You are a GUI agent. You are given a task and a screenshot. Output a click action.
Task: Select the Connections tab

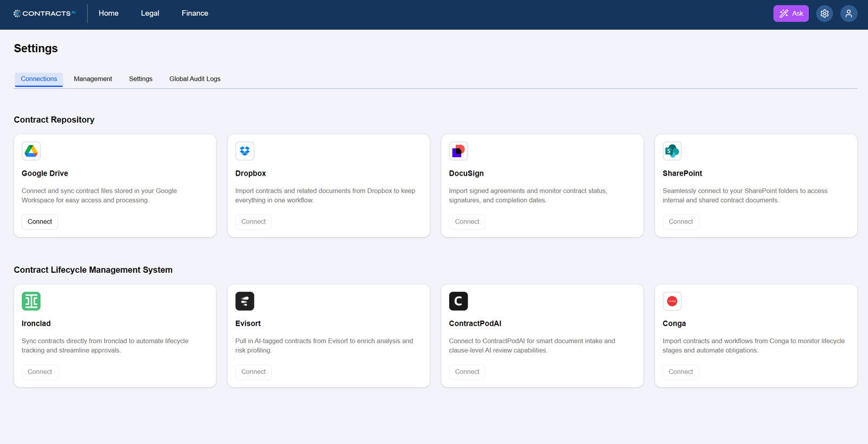(39, 79)
